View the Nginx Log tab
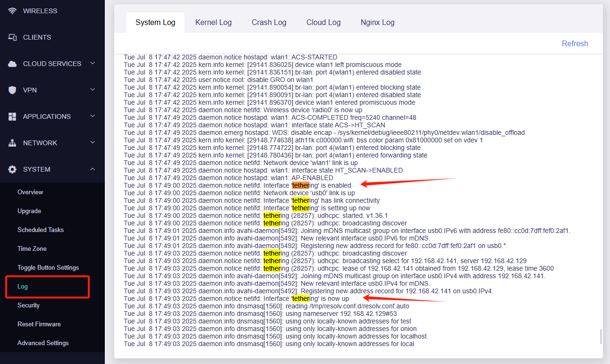This screenshot has height=364, width=610. coord(377,22)
